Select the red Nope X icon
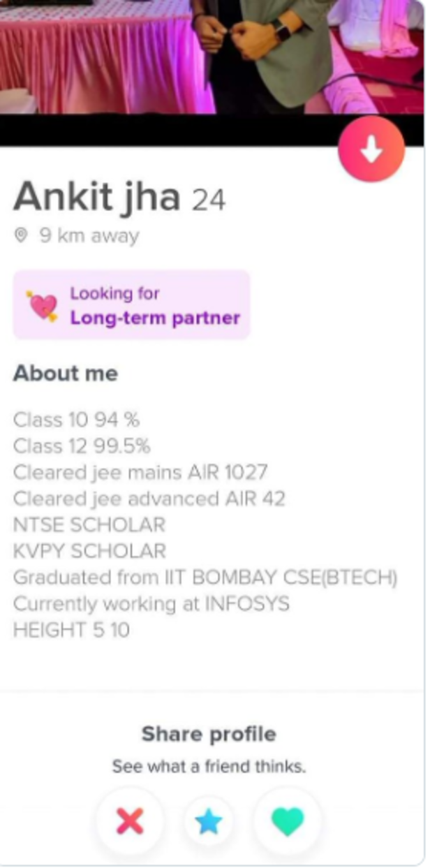The width and height of the screenshot is (430, 868). tap(130, 823)
